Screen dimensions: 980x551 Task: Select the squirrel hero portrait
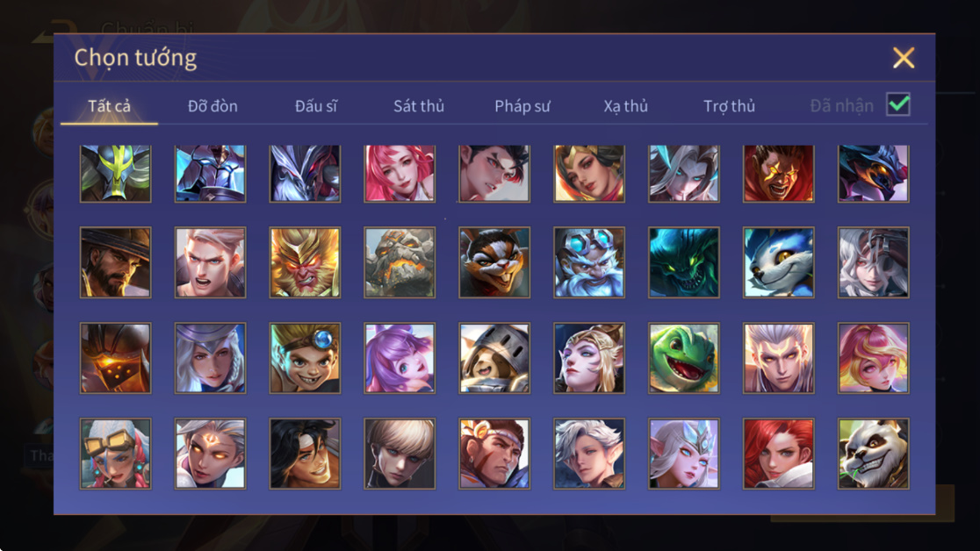pyautogui.click(x=494, y=262)
